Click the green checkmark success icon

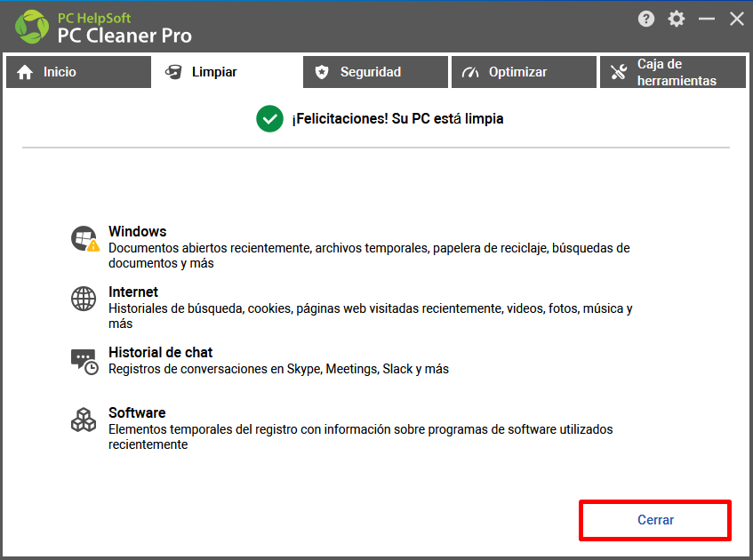coord(270,118)
